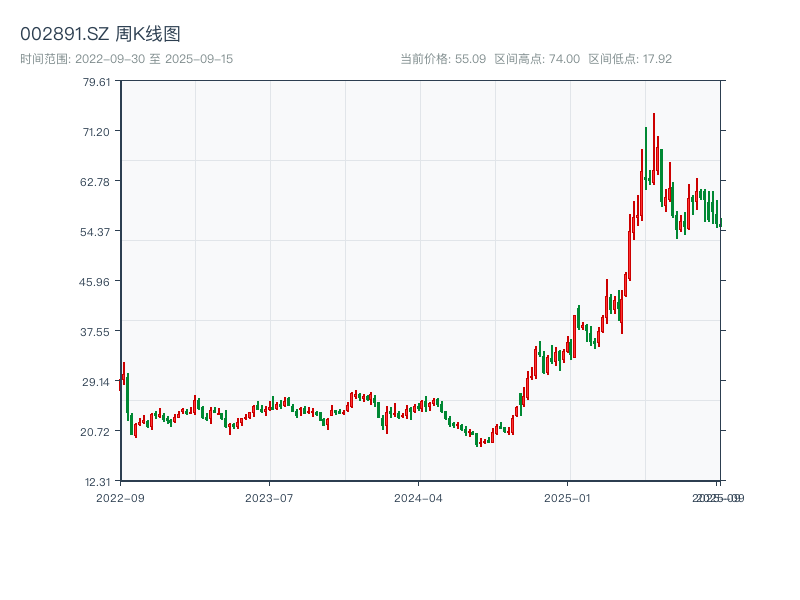Click the y-axis label 62.78
The height and width of the screenshot is (600, 800).
95,182
